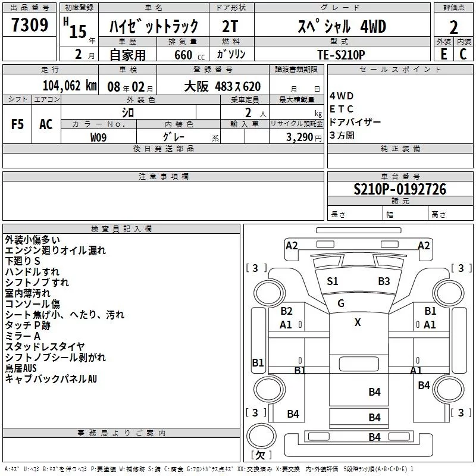The height and width of the screenshot is (476, 476).
Task: Click the note 鳥居AUS
Action: click(21, 368)
